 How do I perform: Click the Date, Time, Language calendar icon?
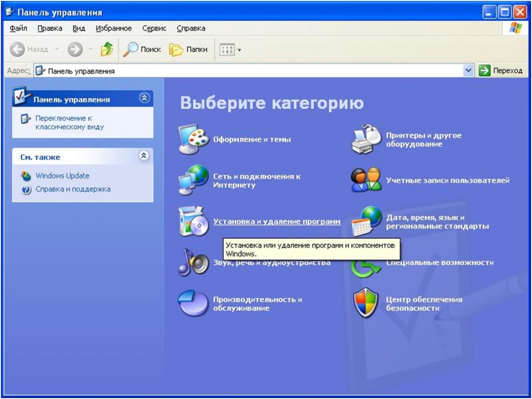(x=367, y=221)
